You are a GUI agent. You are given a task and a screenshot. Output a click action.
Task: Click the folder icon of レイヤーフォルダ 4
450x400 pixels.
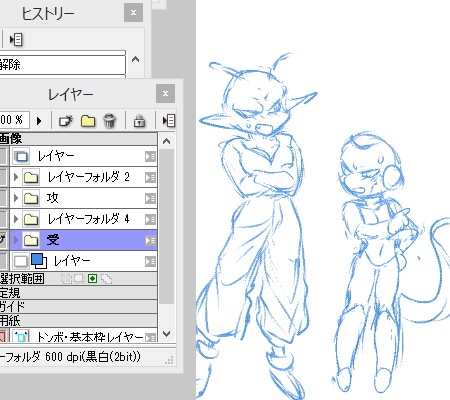pos(31,219)
